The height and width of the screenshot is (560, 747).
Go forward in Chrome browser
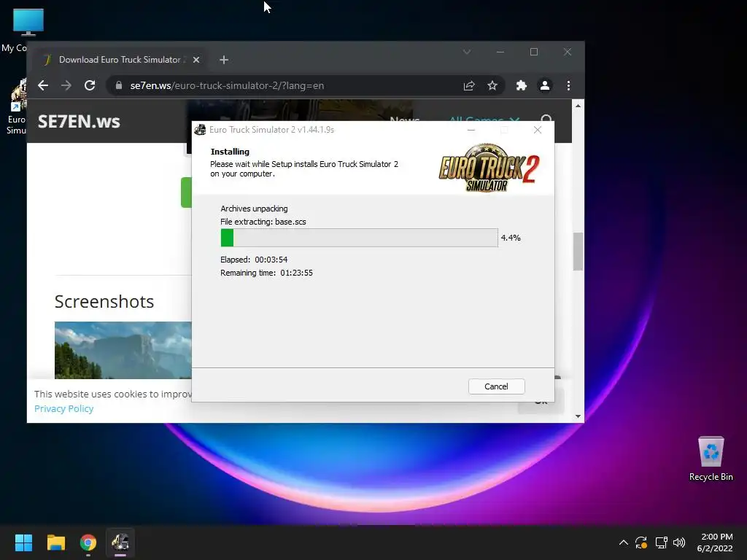(x=66, y=86)
